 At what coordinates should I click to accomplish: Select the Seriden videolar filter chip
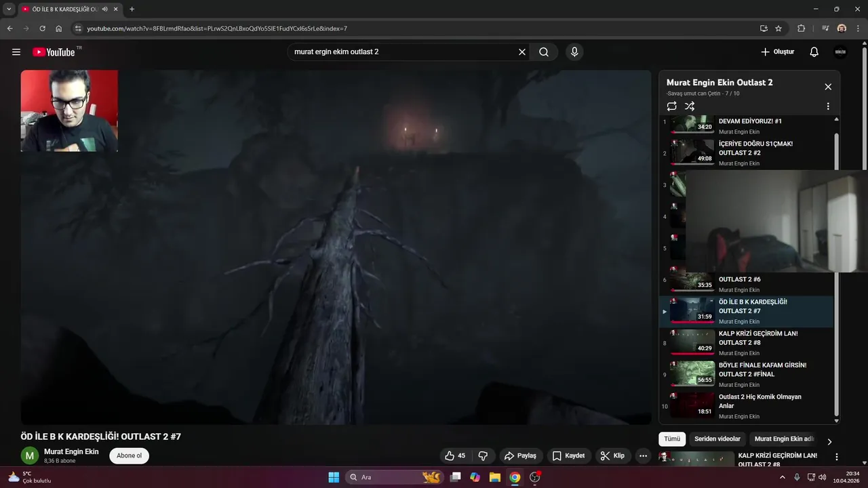point(717,439)
